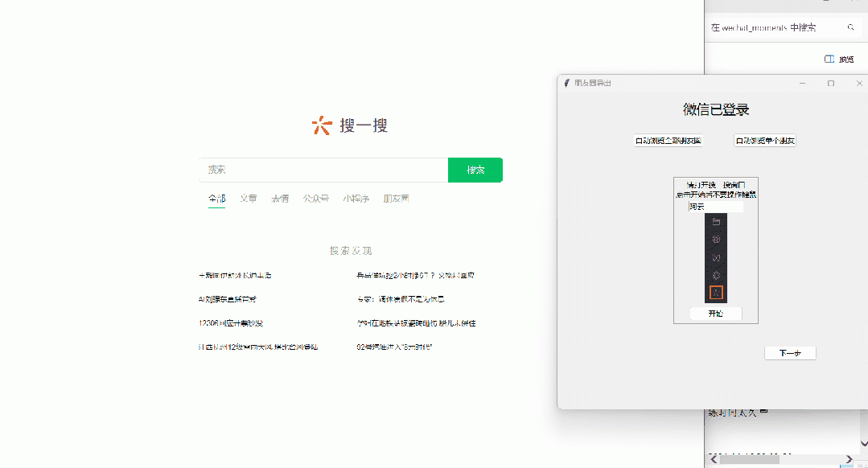Click the 自动浏览全部朋友圈 button
868x468 pixels.
coord(668,141)
